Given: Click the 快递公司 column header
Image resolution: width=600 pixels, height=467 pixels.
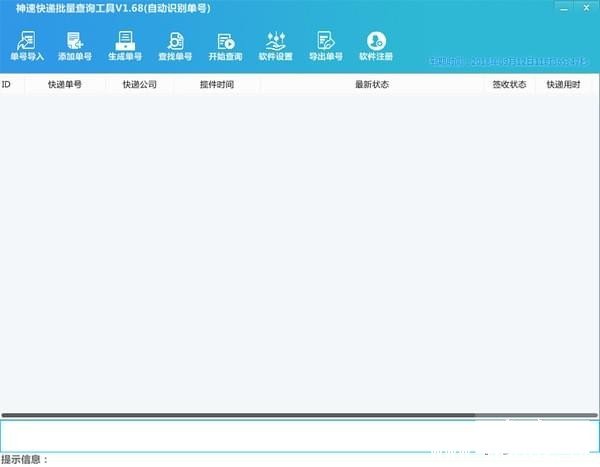Looking at the screenshot, I should click(138, 85).
